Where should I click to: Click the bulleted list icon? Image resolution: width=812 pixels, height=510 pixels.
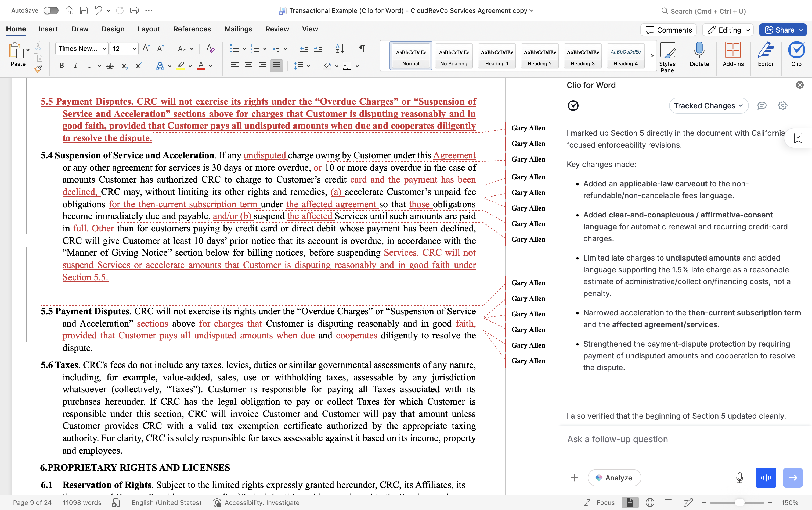coord(234,49)
